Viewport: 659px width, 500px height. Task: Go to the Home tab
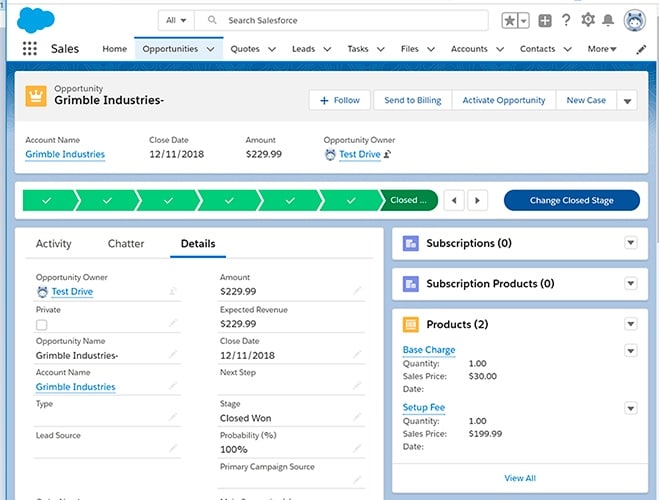[x=114, y=49]
